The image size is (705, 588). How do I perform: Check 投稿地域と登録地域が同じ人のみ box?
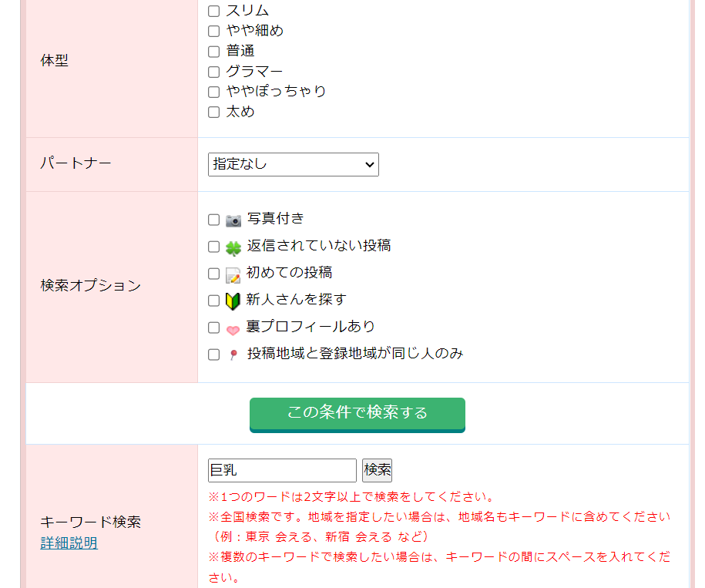click(x=214, y=354)
